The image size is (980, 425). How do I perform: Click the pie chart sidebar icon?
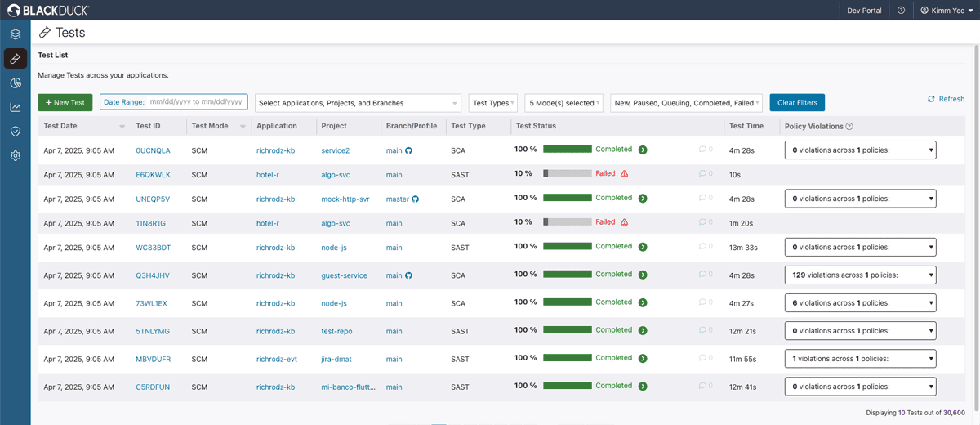pos(15,83)
